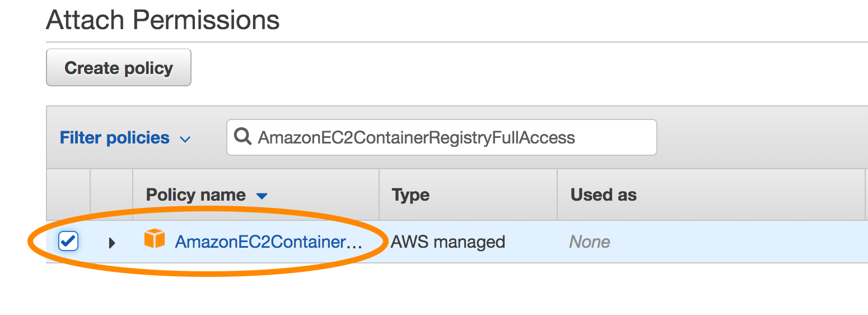The width and height of the screenshot is (868, 315).
Task: Click the empty expander column header cell
Action: pos(111,194)
